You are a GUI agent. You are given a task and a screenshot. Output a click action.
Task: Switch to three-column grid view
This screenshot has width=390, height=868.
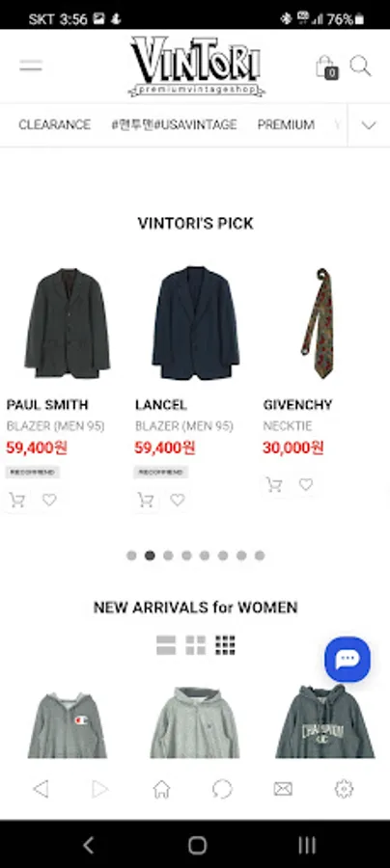[x=225, y=645]
